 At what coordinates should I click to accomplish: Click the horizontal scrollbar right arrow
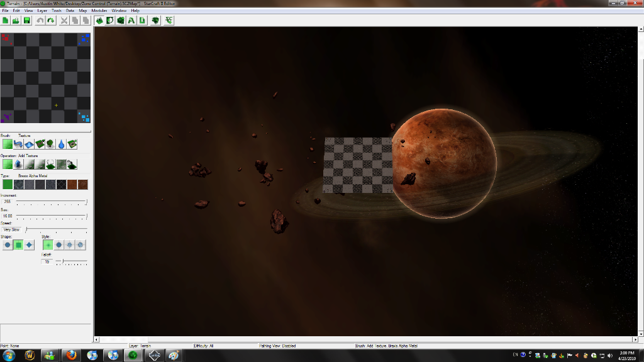(x=635, y=339)
